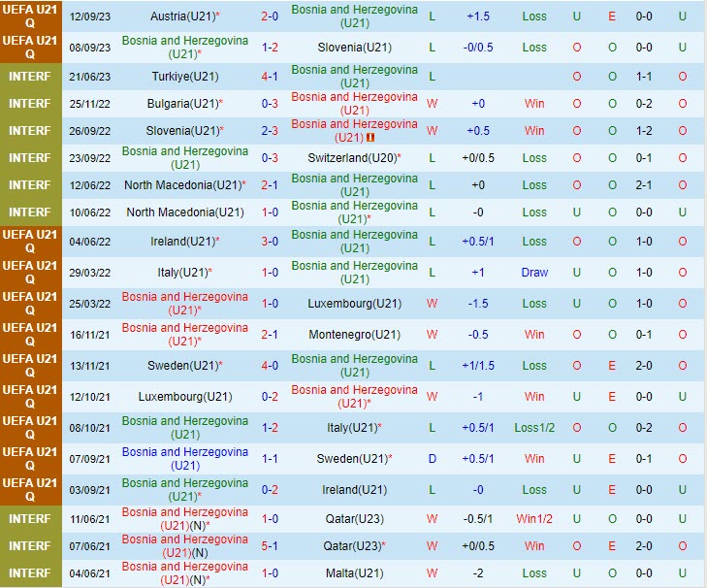This screenshot has width=707, height=588.
Task: Click the 4-1 score of Turkiye match
Action: click(270, 77)
